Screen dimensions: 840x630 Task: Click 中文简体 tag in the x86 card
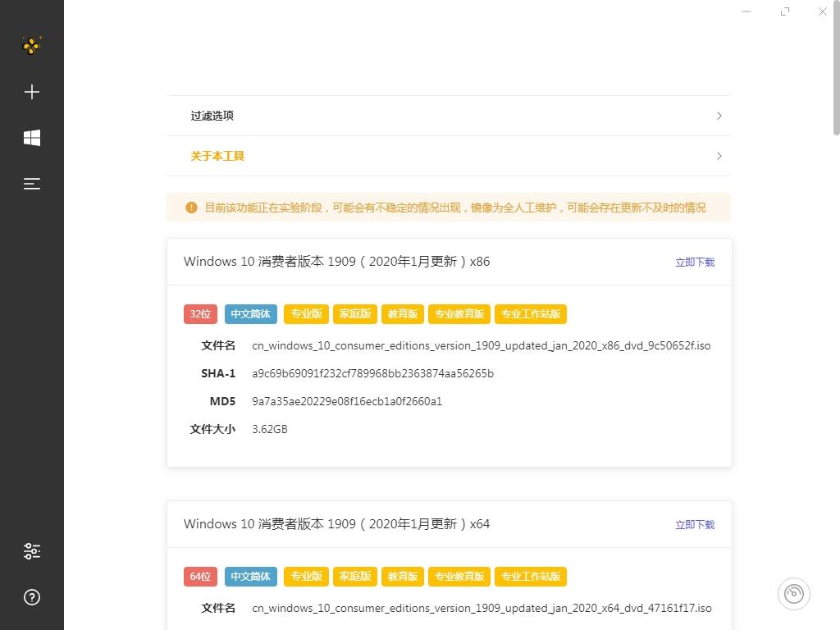[x=251, y=314]
